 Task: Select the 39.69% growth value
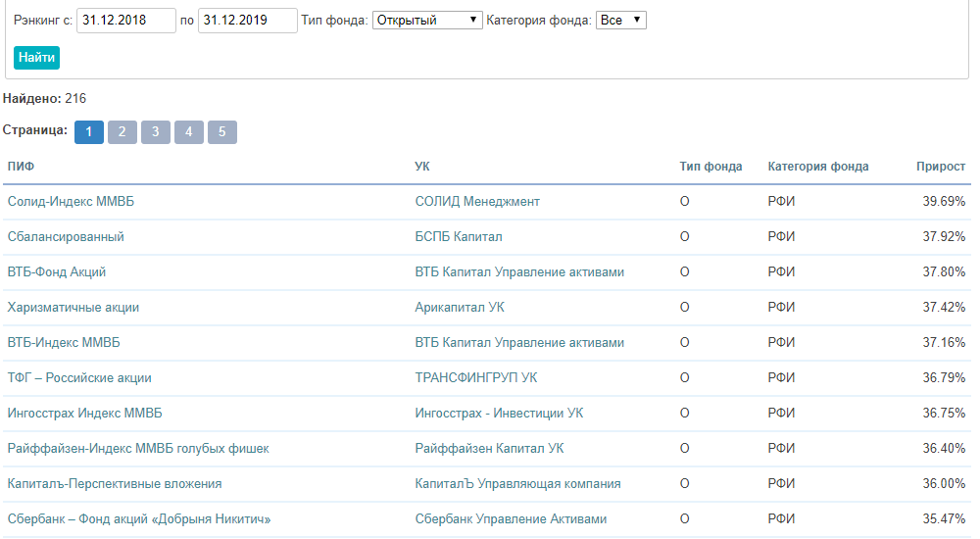[x=944, y=201]
